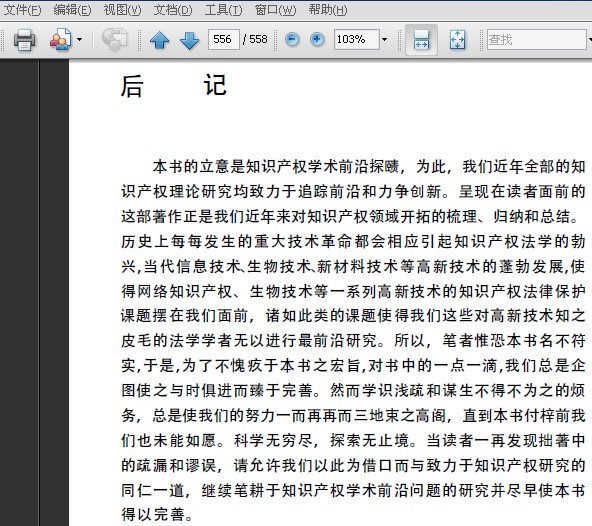This screenshot has width=592, height=526.
Task: Click the 后记 heading on the page
Action: click(174, 86)
